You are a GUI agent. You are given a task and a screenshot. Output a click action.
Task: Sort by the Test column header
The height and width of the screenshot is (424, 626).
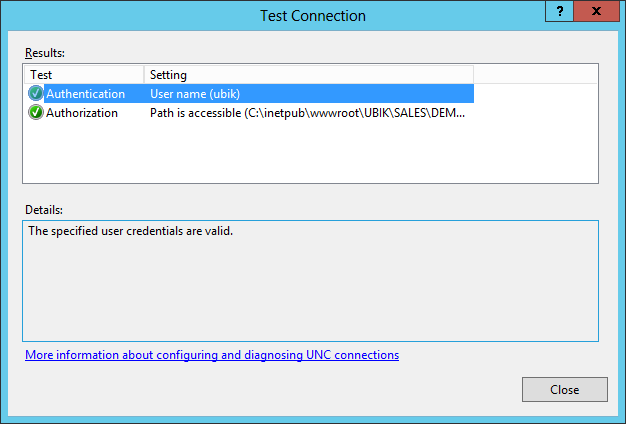[x=84, y=75]
